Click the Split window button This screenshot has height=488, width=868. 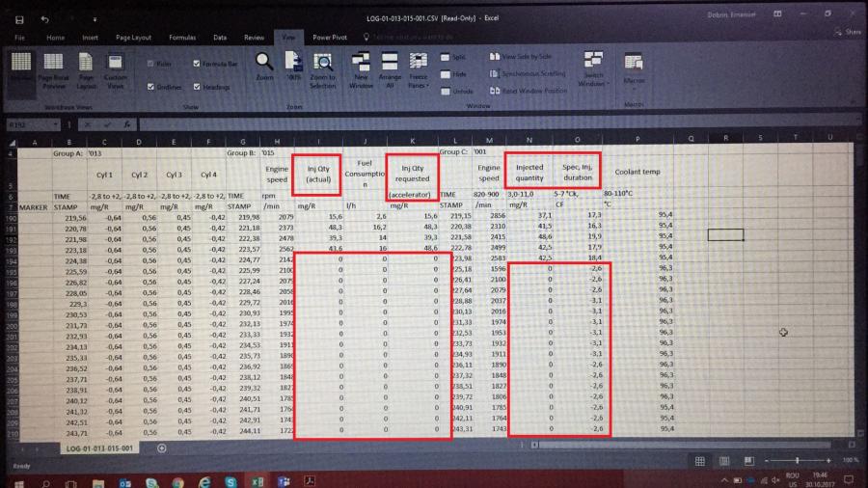point(453,57)
